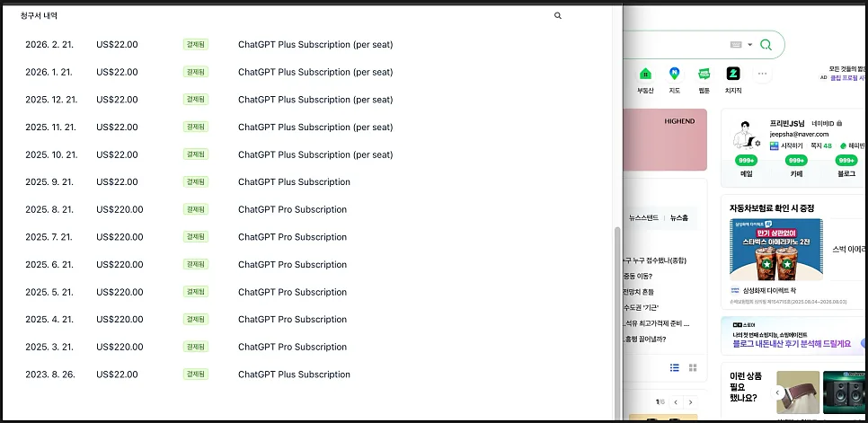868x423 pixels.
Task: Open the 치지직 shortcut icon
Action: tap(733, 75)
